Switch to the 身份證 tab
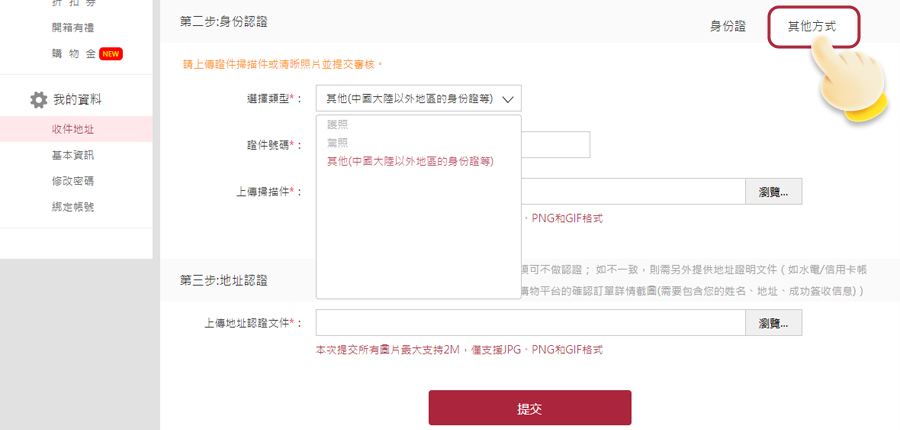The height and width of the screenshot is (430, 900). [x=728, y=26]
